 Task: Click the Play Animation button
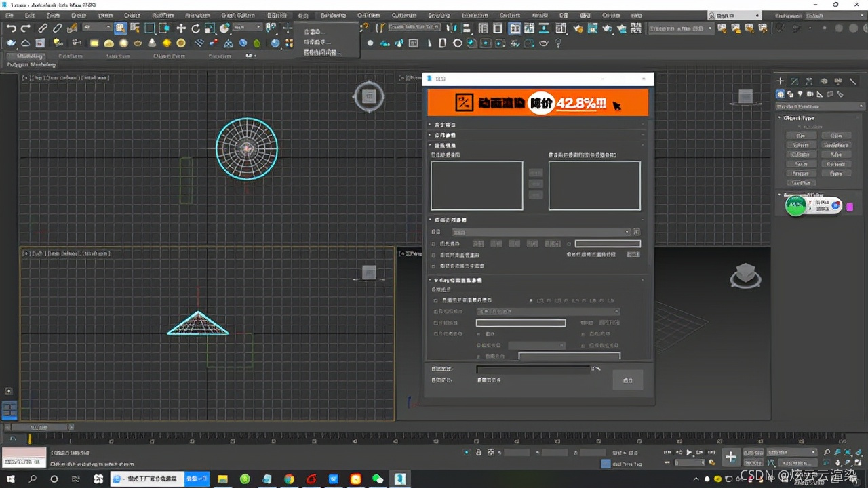click(x=689, y=452)
